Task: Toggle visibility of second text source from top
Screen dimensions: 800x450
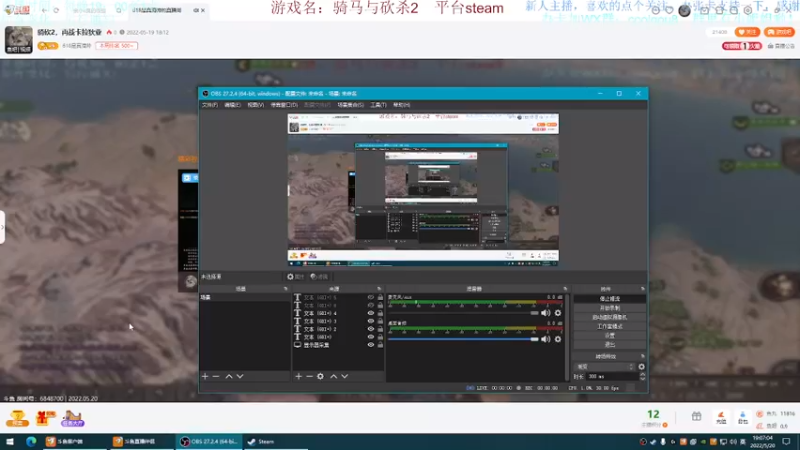Action: (371, 305)
